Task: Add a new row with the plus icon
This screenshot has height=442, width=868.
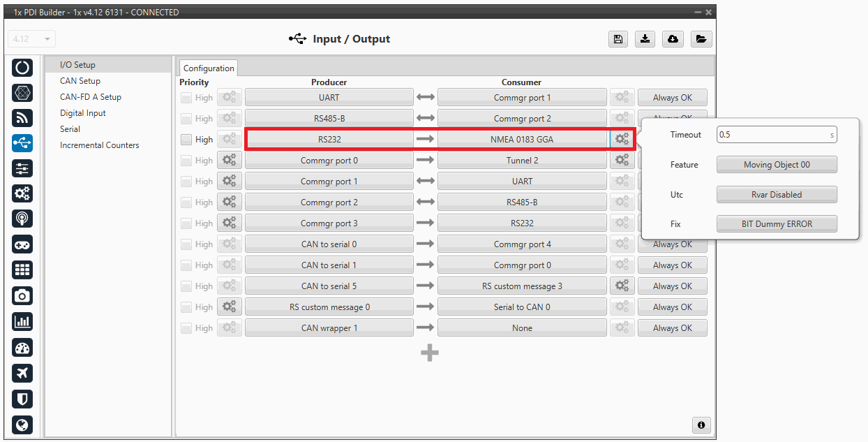Action: [430, 353]
